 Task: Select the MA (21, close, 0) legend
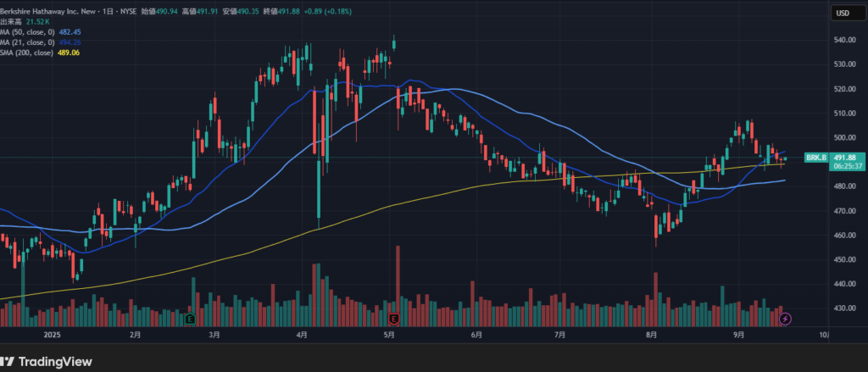click(x=27, y=42)
